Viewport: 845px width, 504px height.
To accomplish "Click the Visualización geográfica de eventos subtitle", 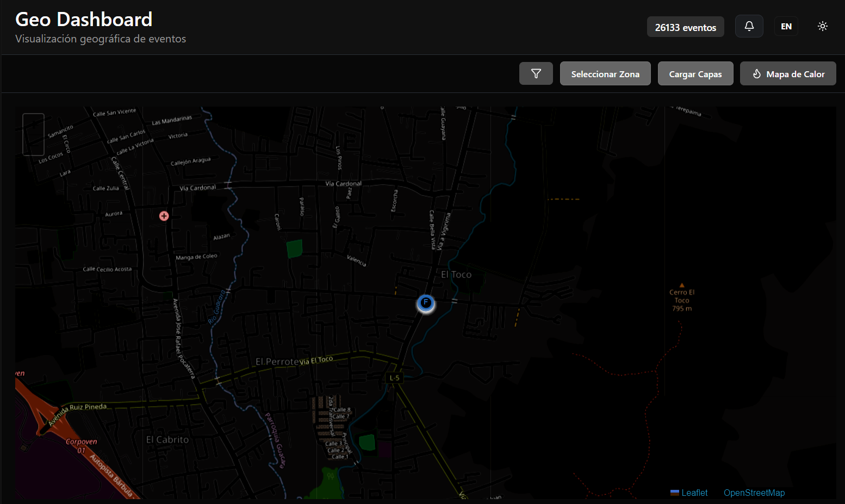I will click(101, 39).
